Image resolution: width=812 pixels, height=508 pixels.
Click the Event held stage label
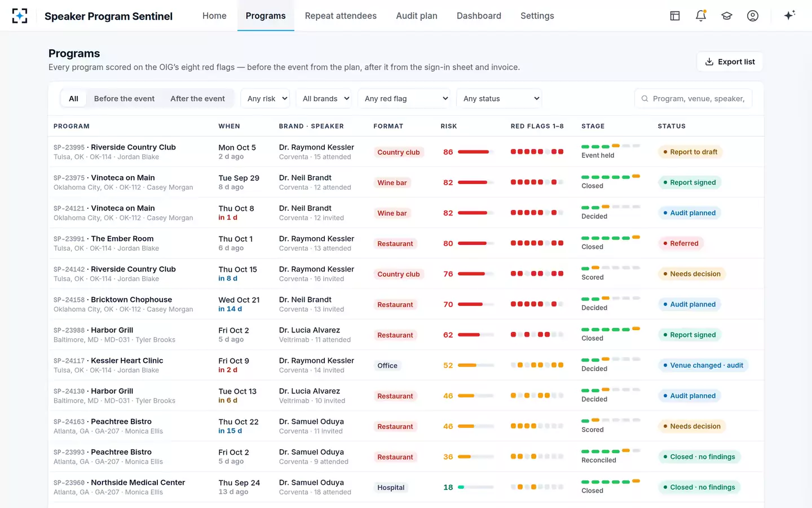click(598, 155)
